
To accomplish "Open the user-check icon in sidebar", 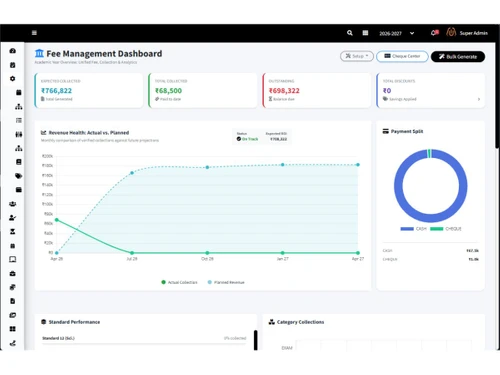I will click(13, 218).
